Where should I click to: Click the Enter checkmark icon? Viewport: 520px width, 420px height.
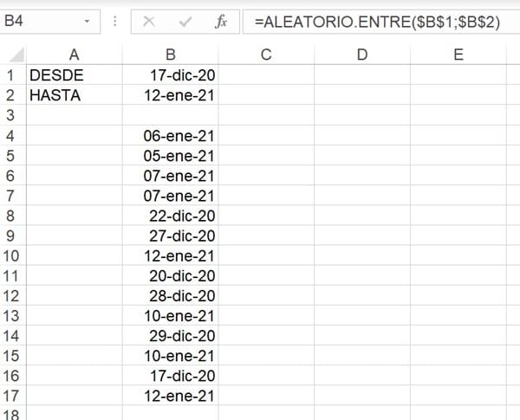point(185,22)
